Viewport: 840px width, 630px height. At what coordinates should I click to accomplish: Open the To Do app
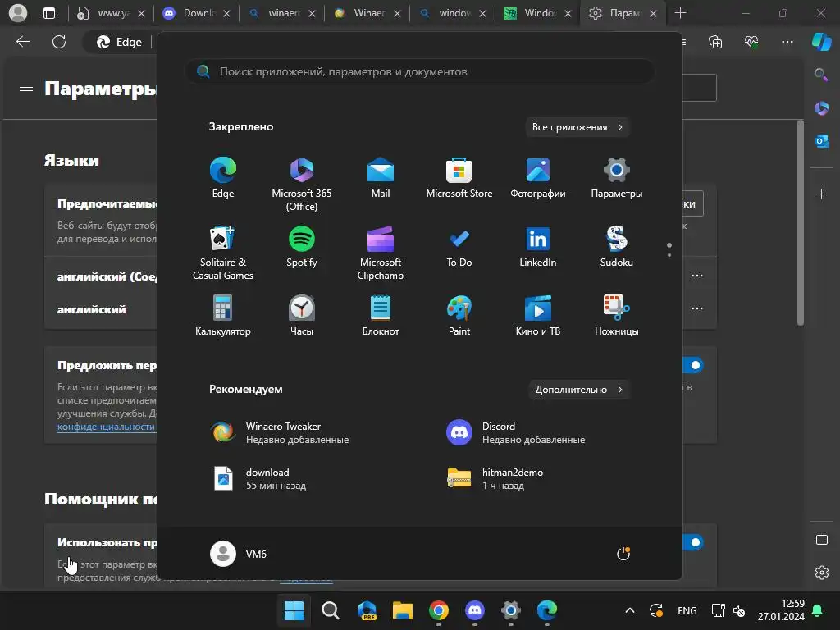pyautogui.click(x=459, y=246)
